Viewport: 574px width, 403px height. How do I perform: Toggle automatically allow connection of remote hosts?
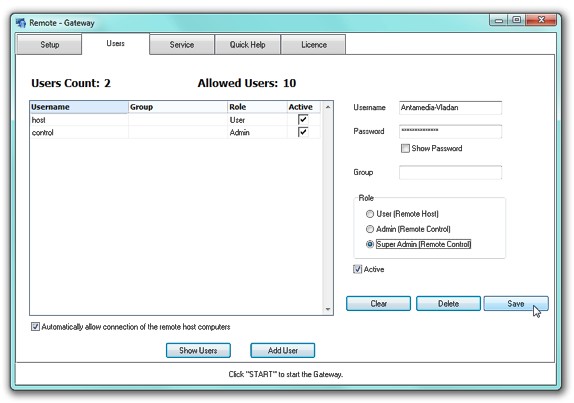tap(35, 326)
